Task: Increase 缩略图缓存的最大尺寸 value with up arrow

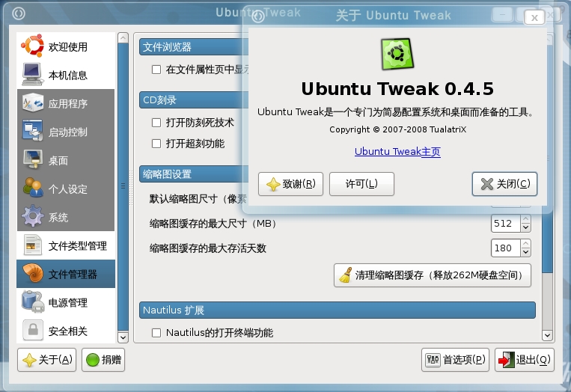Action: coord(525,219)
